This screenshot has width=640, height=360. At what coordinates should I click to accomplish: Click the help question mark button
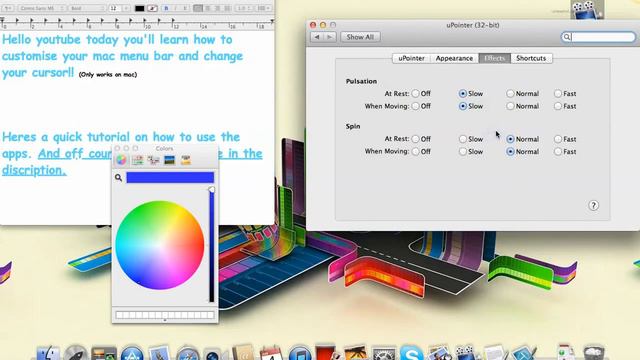[x=593, y=205]
